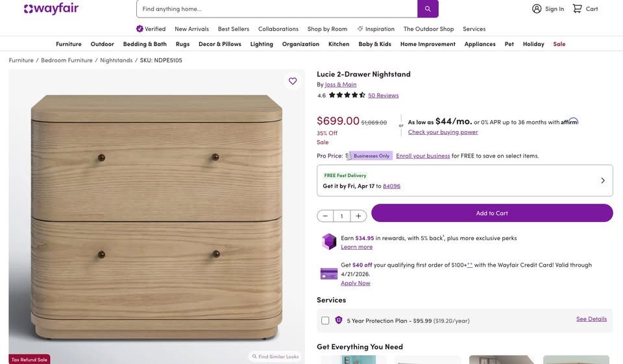The image size is (623, 364).
Task: Check the 5 Year Protection Plan box
Action: pyautogui.click(x=325, y=321)
